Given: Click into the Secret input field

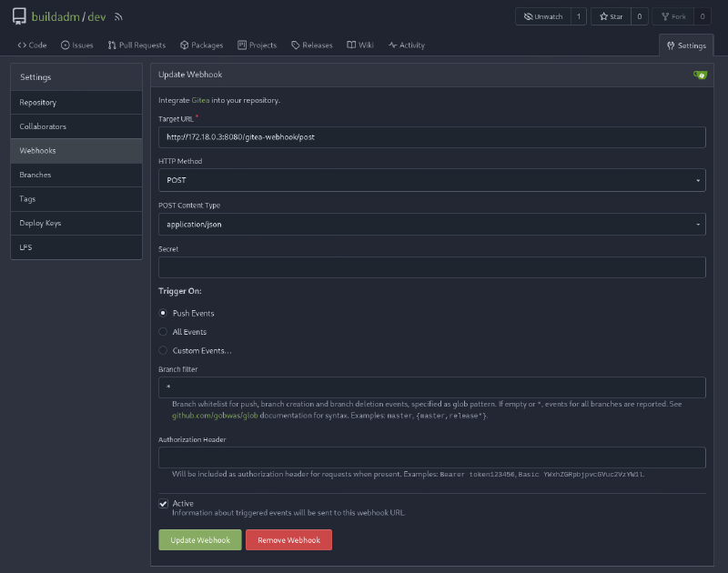Looking at the screenshot, I should [431, 267].
